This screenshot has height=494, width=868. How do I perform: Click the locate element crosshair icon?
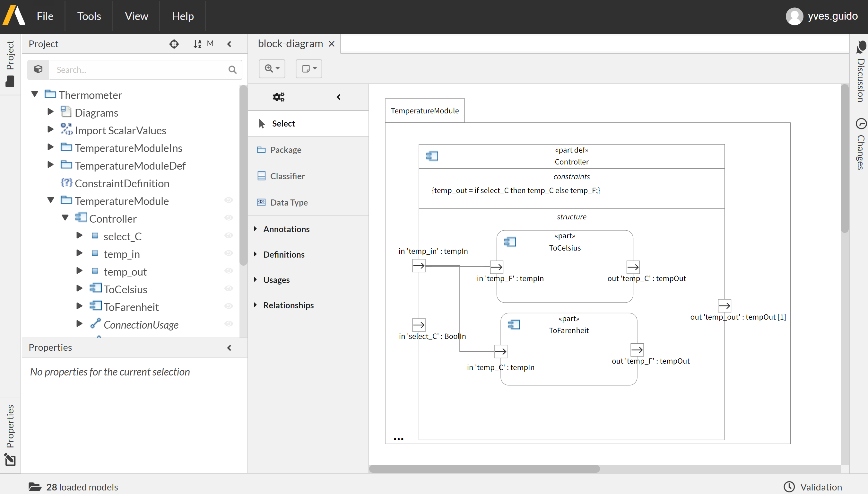point(174,44)
